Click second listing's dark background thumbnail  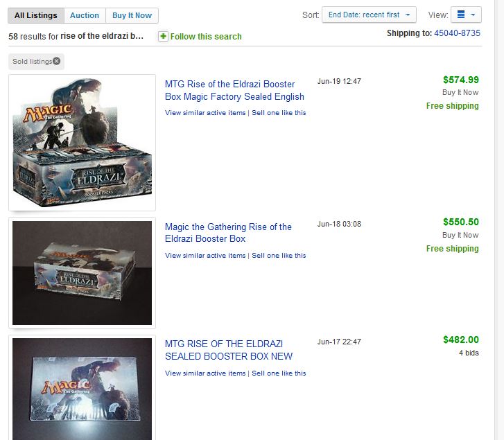82,273
